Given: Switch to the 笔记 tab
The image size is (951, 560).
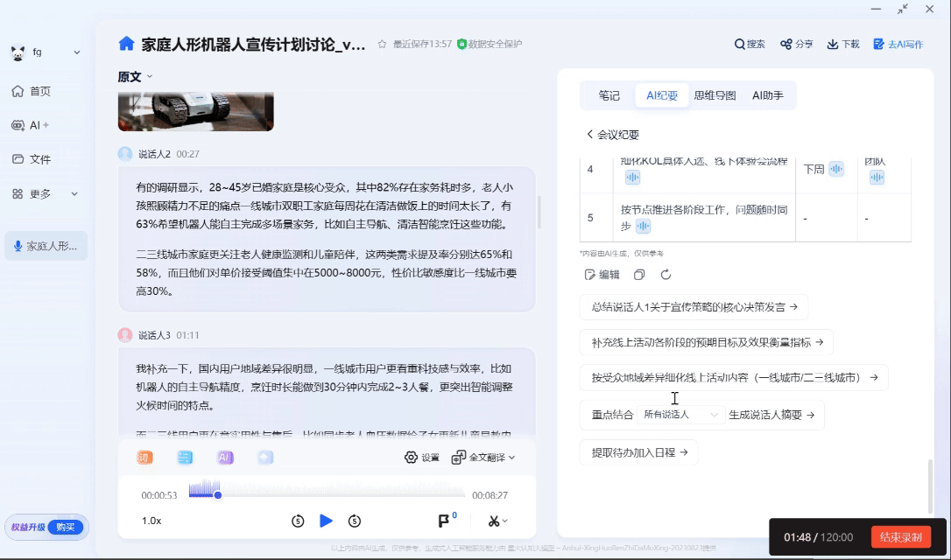Looking at the screenshot, I should point(609,95).
